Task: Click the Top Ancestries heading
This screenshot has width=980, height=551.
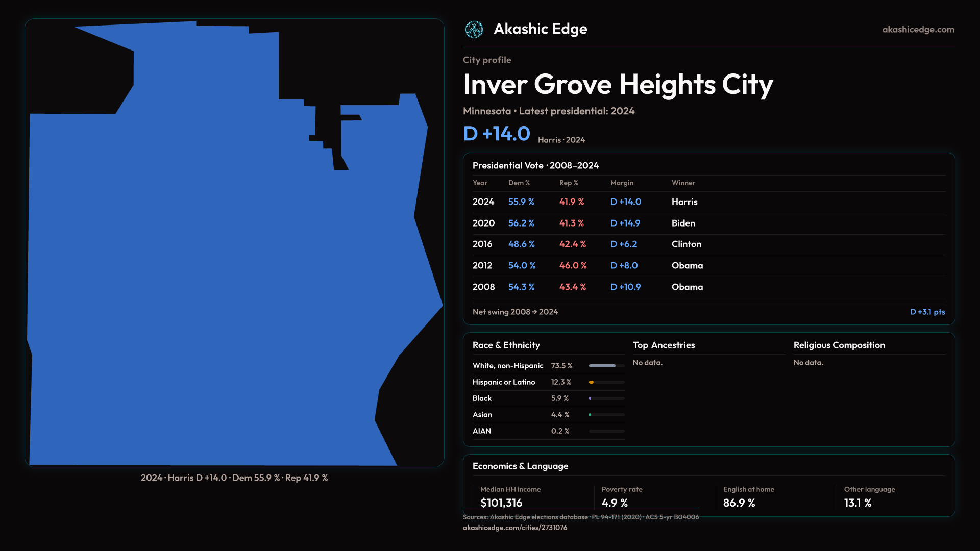Action: 664,345
